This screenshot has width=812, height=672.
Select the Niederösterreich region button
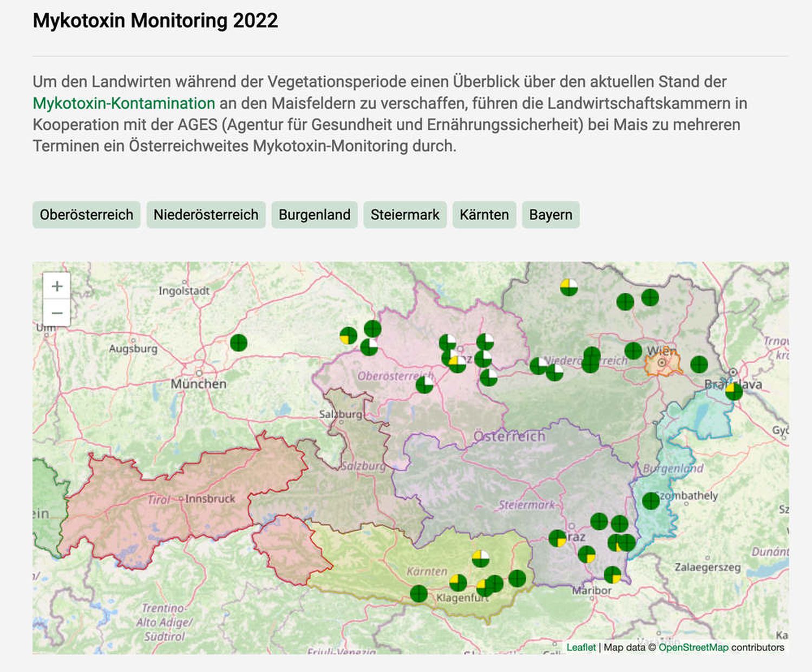point(206,215)
